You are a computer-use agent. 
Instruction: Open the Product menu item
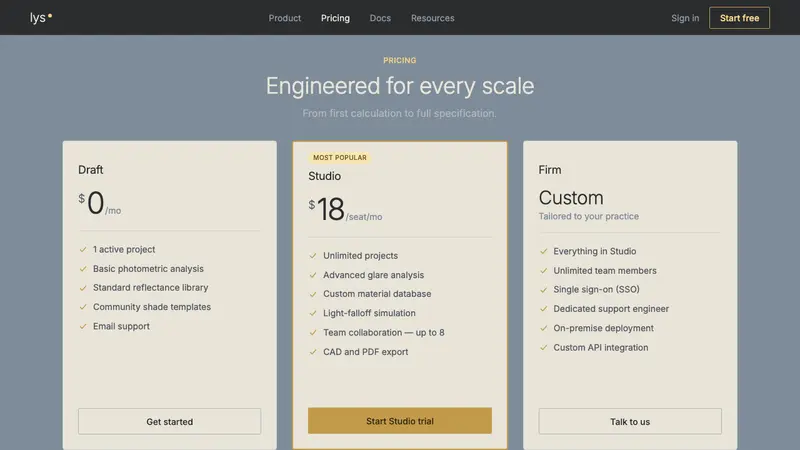point(285,18)
